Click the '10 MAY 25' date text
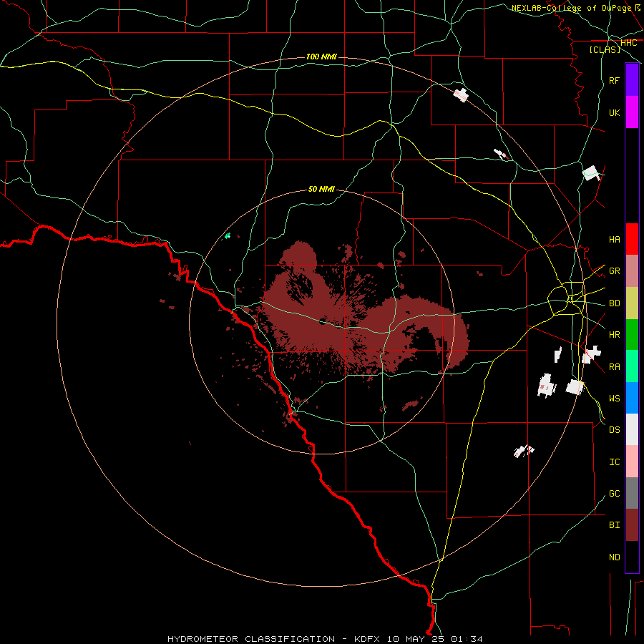This screenshot has height=644, width=644. [x=417, y=639]
